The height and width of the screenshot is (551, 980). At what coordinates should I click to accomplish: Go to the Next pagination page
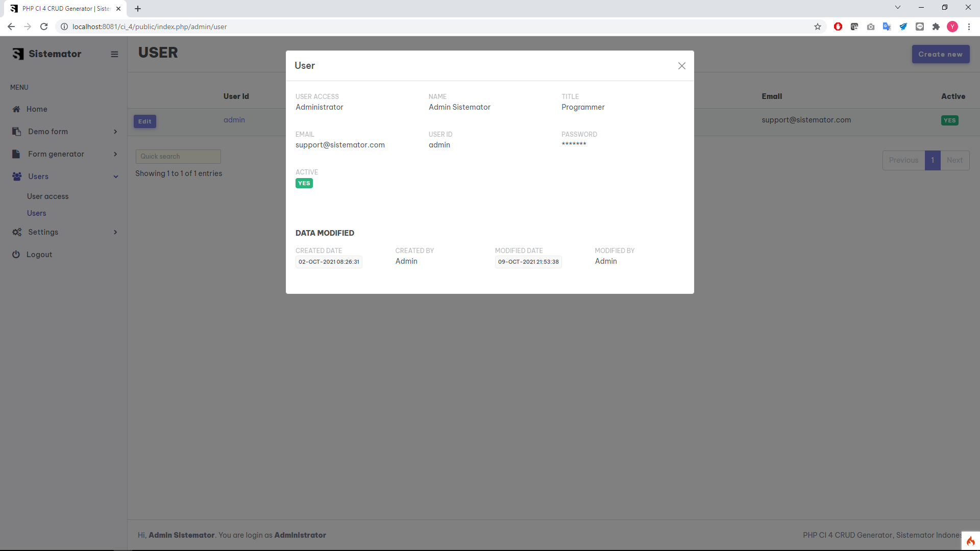point(954,160)
